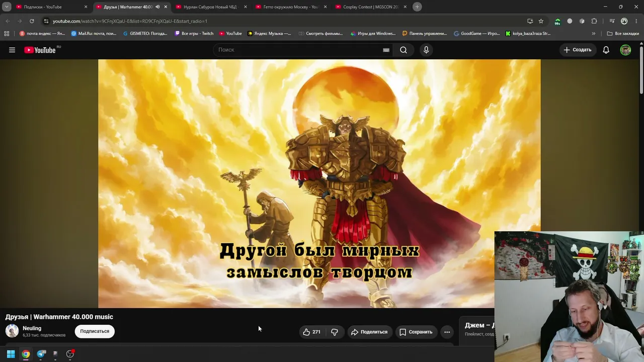
Task: Install or cast icon in address bar
Action: pyautogui.click(x=530, y=21)
